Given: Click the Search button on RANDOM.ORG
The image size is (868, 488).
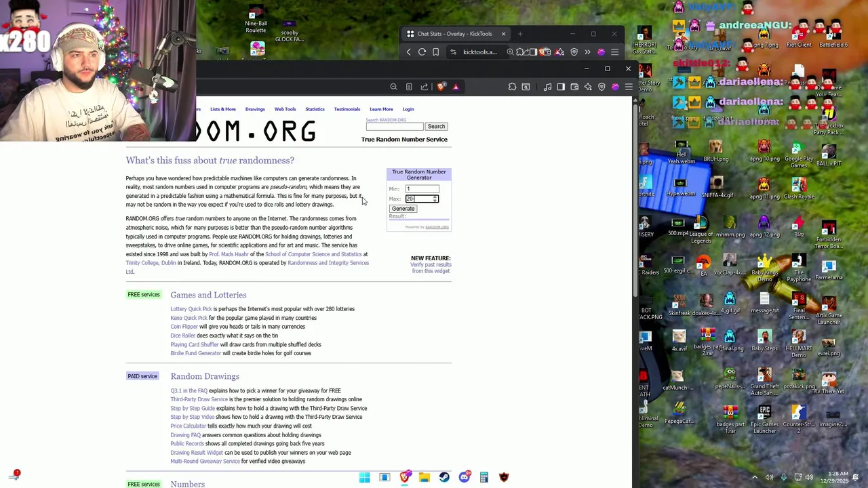Looking at the screenshot, I should tap(436, 127).
